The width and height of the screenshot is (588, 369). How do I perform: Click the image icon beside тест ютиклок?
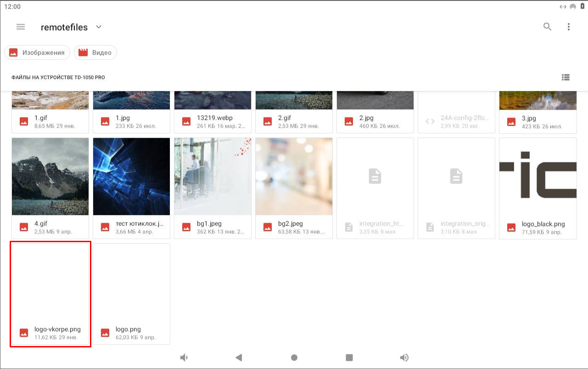click(x=105, y=227)
